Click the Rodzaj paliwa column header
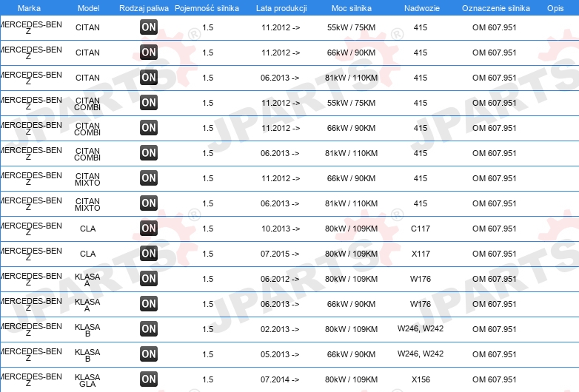Screen dimensions: 579x392 (144, 8)
